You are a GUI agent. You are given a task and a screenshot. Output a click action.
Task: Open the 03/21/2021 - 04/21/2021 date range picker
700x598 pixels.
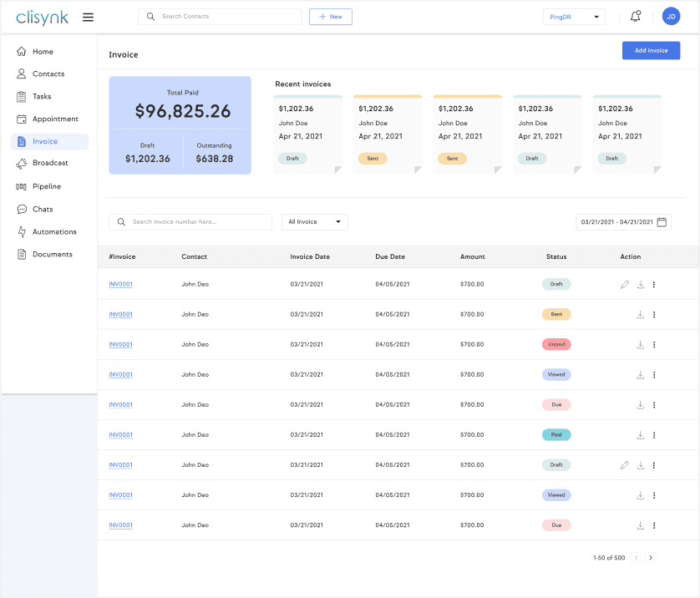click(623, 222)
